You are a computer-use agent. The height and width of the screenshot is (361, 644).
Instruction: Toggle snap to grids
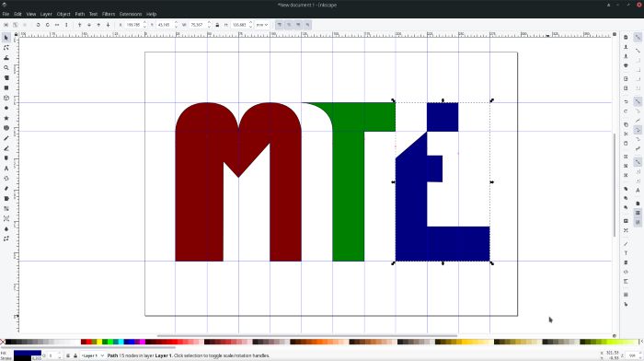pos(638,213)
